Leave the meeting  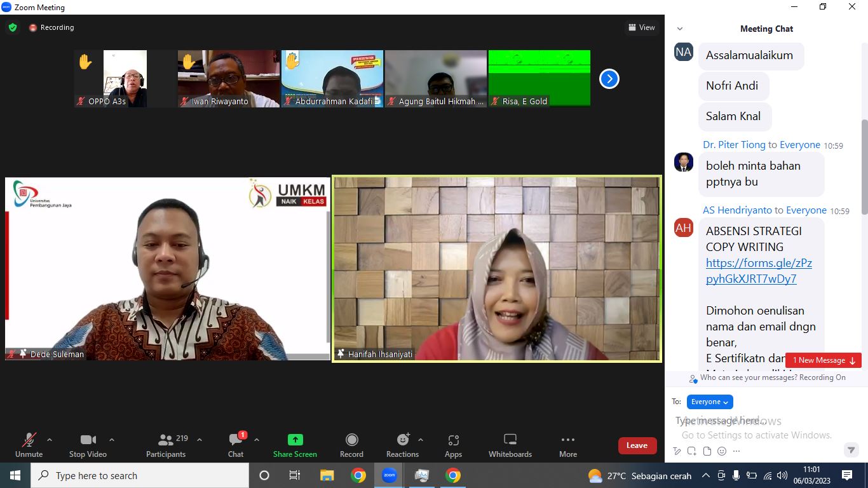(637, 445)
